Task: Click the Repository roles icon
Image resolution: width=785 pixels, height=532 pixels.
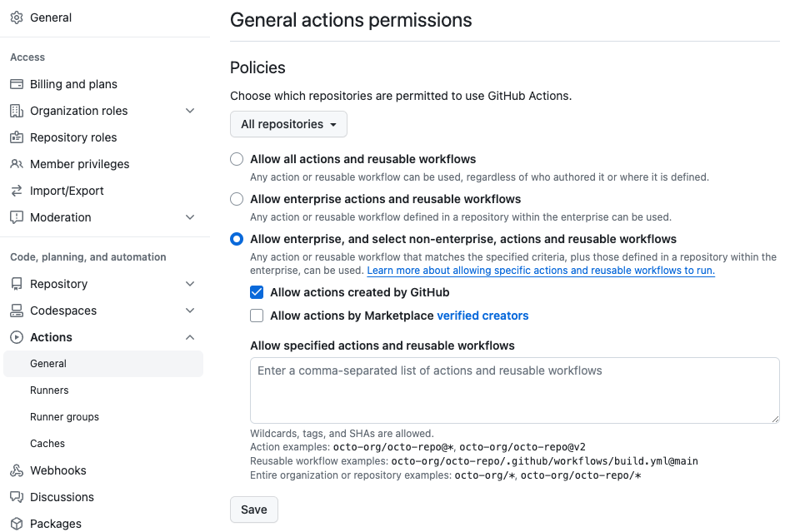Action: point(17,137)
